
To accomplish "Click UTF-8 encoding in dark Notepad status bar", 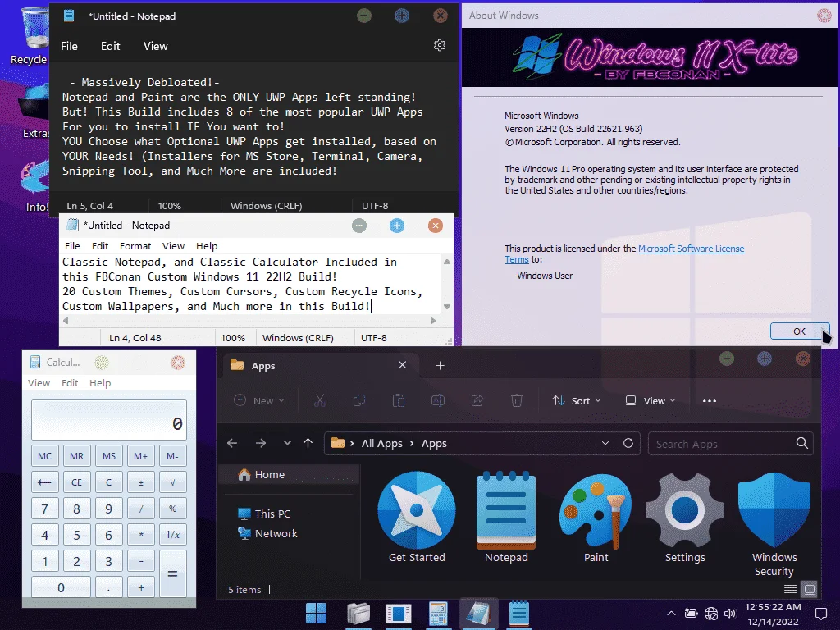I will (375, 206).
